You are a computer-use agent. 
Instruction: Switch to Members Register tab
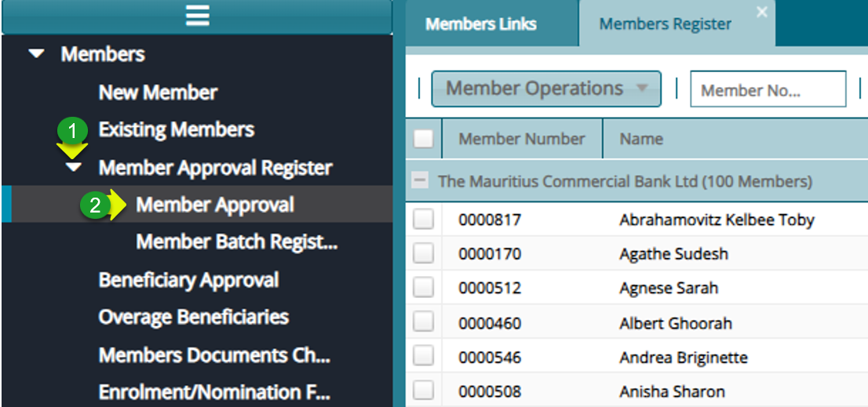pyautogui.click(x=666, y=24)
